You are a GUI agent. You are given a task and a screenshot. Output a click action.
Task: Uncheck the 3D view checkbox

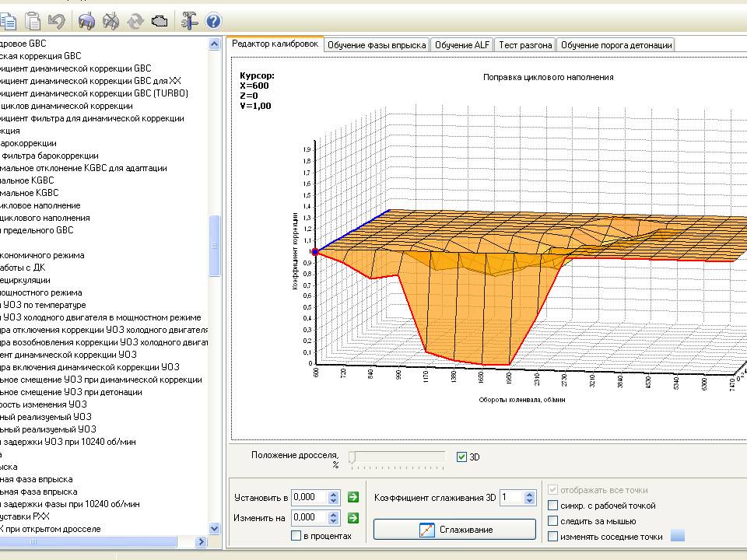(x=461, y=457)
